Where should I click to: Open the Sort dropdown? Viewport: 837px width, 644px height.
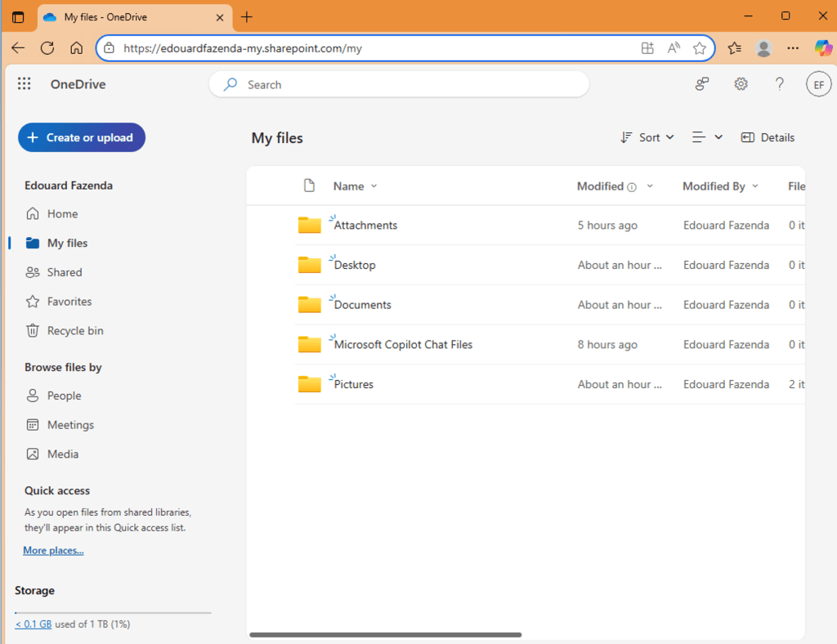point(647,137)
